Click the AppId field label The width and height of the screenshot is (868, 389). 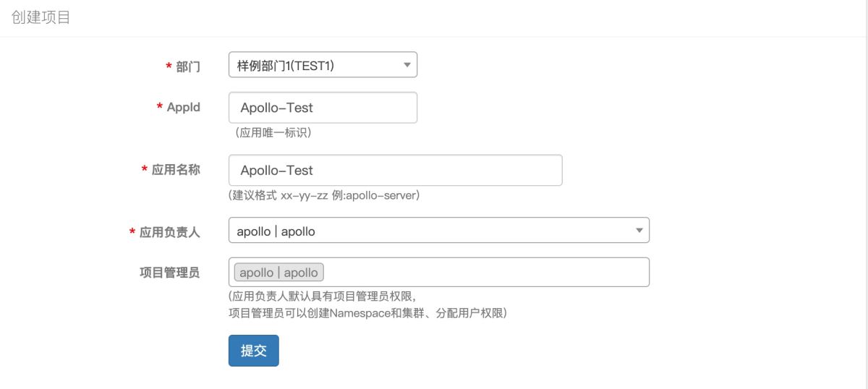183,107
